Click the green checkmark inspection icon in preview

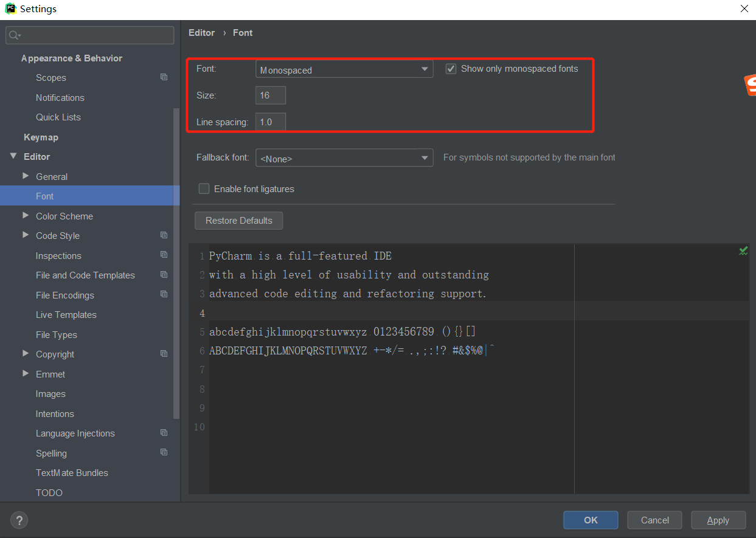pyautogui.click(x=743, y=250)
